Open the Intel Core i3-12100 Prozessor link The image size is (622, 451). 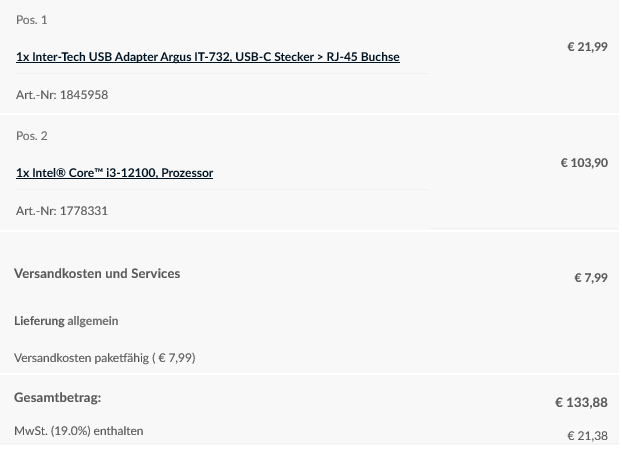click(x=114, y=173)
